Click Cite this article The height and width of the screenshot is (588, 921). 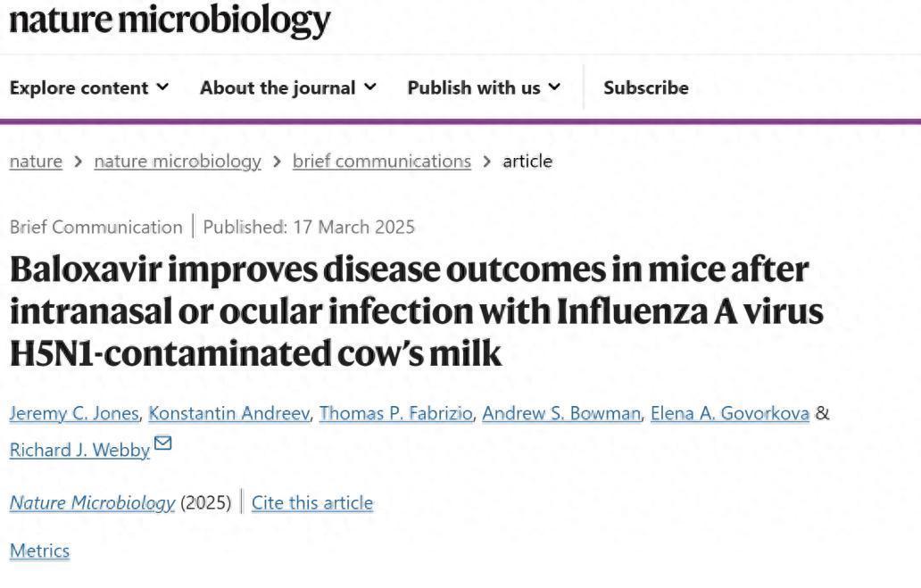[x=312, y=503]
